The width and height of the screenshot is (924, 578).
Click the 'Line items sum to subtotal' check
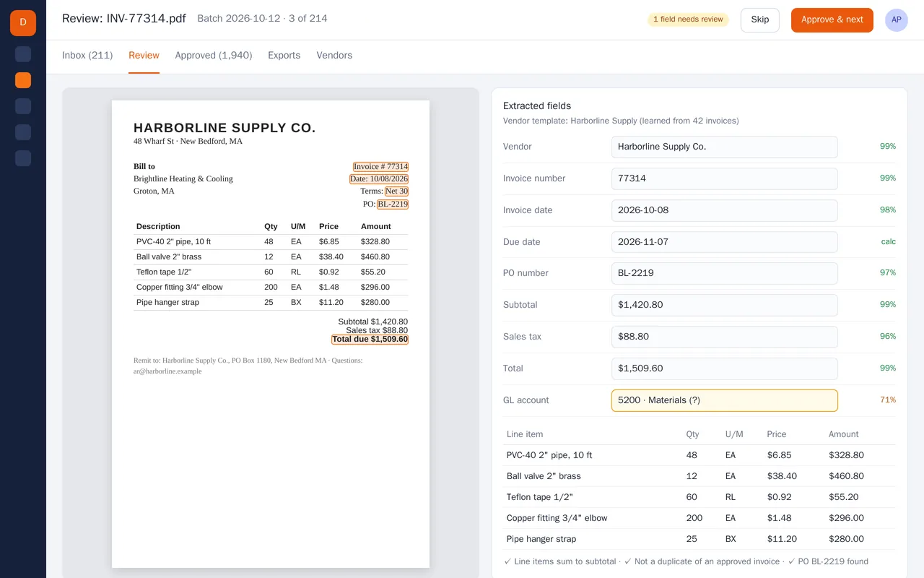click(x=559, y=561)
